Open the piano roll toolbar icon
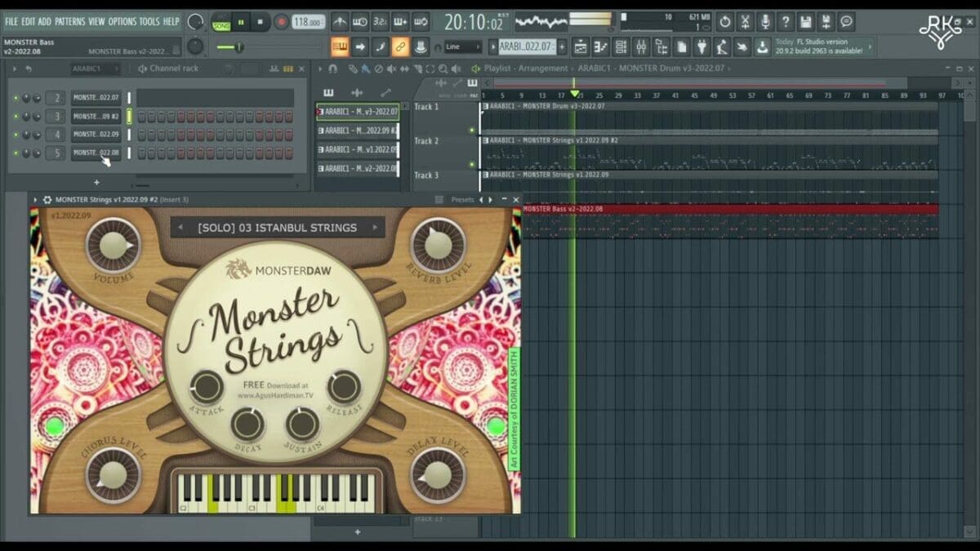Viewport: 980px width, 551px height. pos(600,47)
